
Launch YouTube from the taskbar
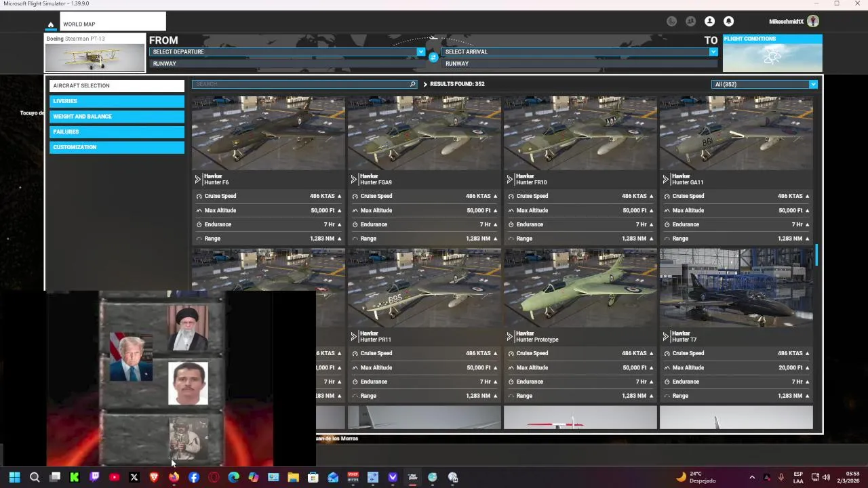114,477
